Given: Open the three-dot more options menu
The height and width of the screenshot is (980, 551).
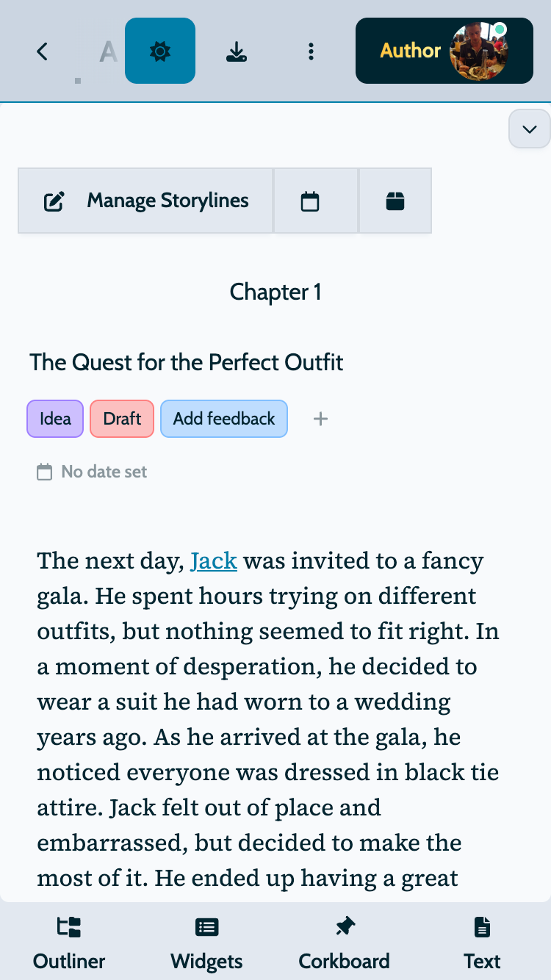Looking at the screenshot, I should point(311,51).
